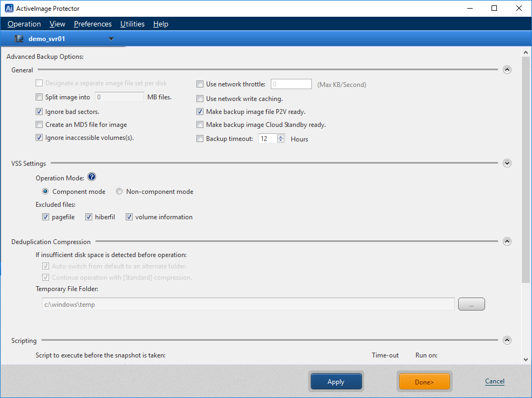
Task: Collapse the Deduplication Compression section
Action: tap(507, 241)
